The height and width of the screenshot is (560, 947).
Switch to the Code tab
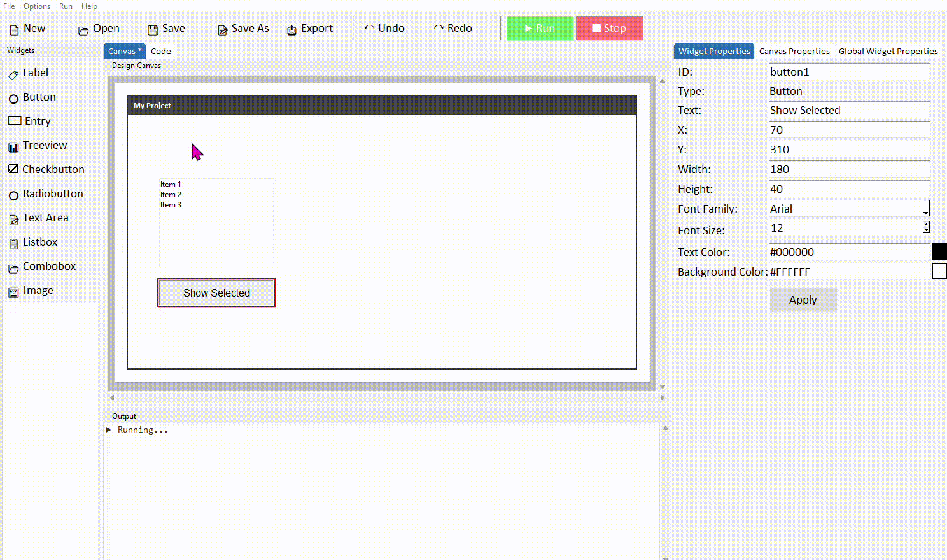click(160, 51)
